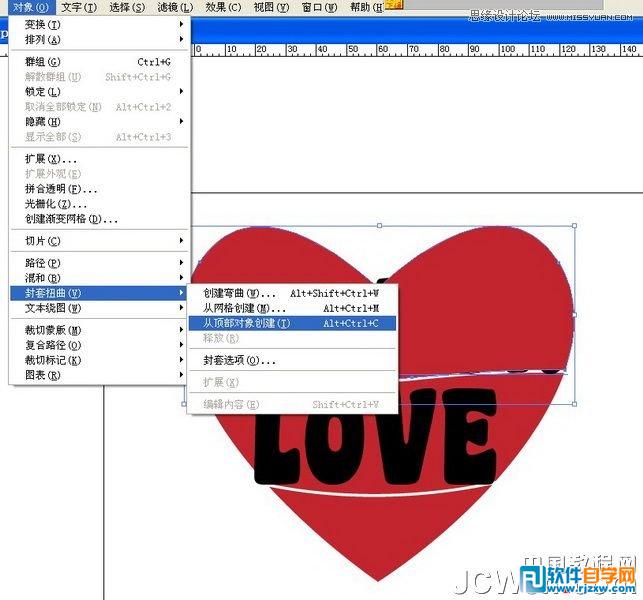Expand the 路径(P) submenu
643x600 pixels.
coord(100,263)
